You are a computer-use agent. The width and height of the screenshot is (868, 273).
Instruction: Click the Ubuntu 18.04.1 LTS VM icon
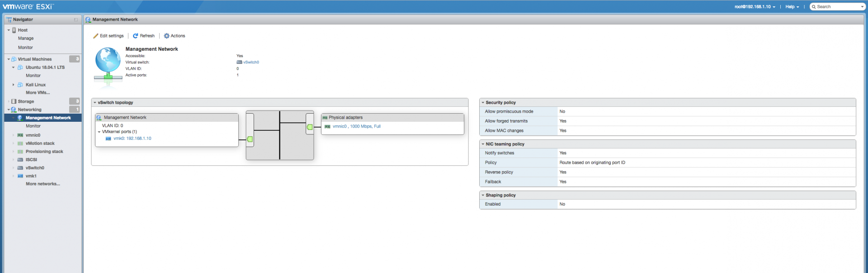click(20, 67)
